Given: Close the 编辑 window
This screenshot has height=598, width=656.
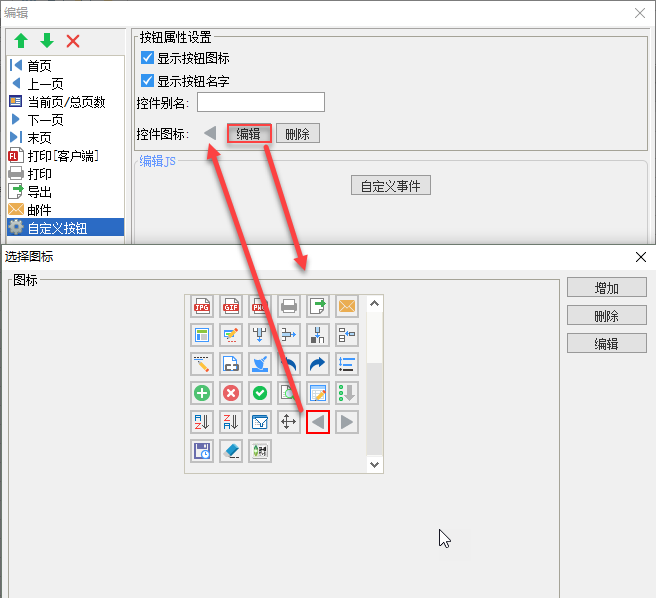Looking at the screenshot, I should click(x=640, y=13).
